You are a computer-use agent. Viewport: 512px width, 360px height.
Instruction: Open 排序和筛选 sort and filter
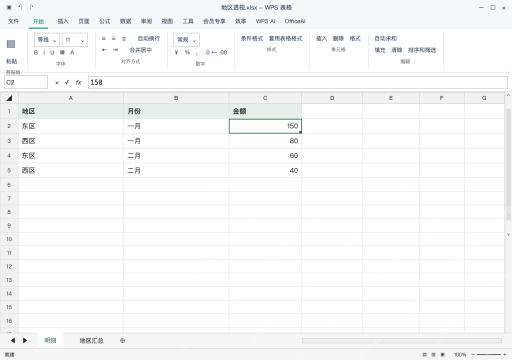[x=422, y=50]
